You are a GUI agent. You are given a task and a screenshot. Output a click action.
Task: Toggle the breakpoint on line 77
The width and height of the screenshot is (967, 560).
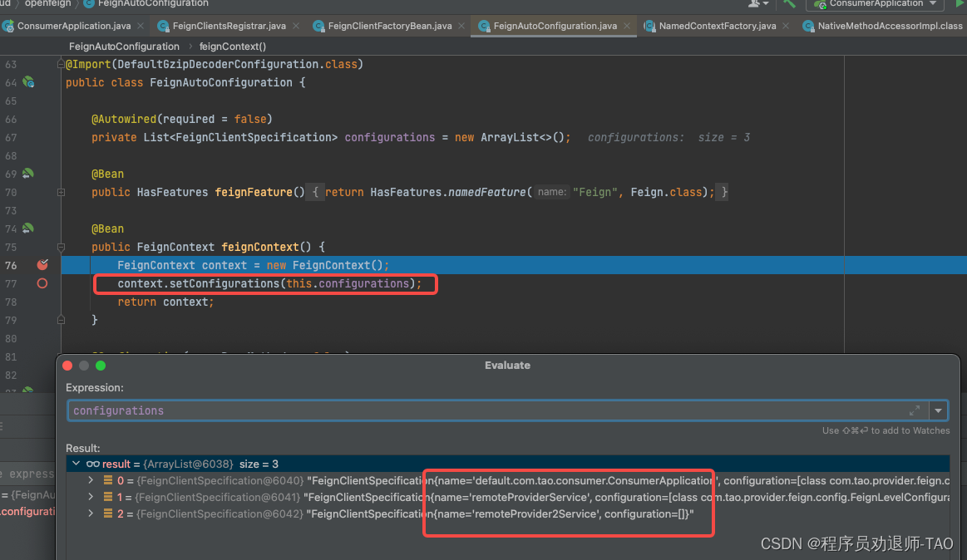(x=42, y=283)
